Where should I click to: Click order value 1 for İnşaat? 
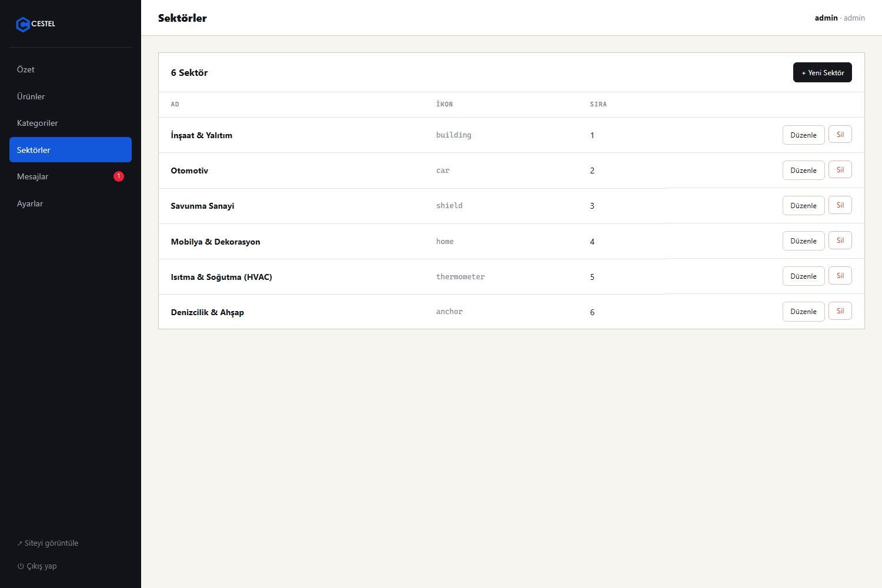(592, 135)
